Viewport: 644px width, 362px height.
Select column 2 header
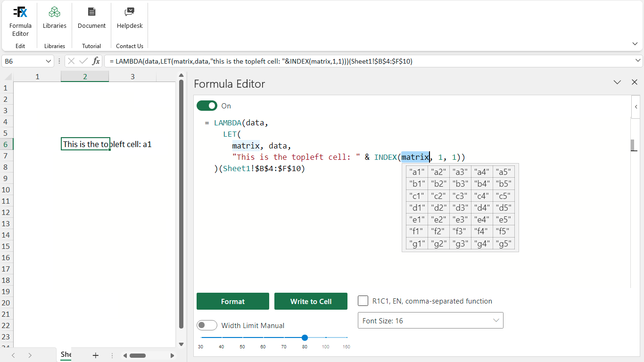pyautogui.click(x=85, y=76)
